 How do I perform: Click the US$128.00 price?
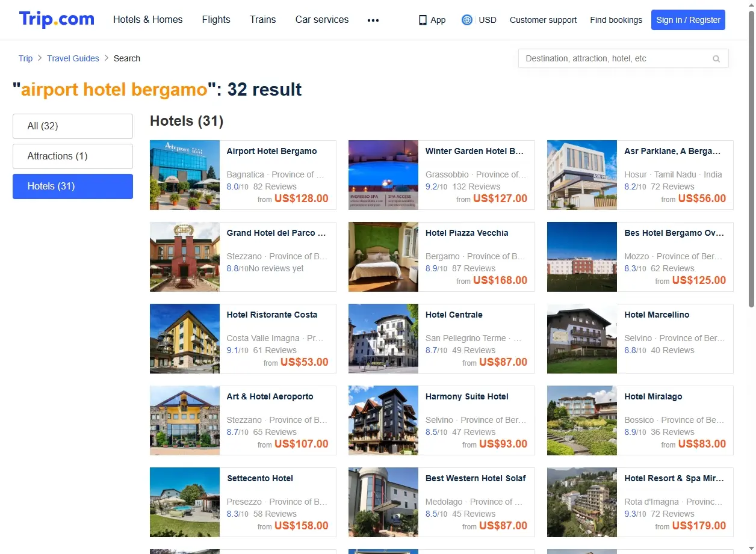(x=302, y=199)
